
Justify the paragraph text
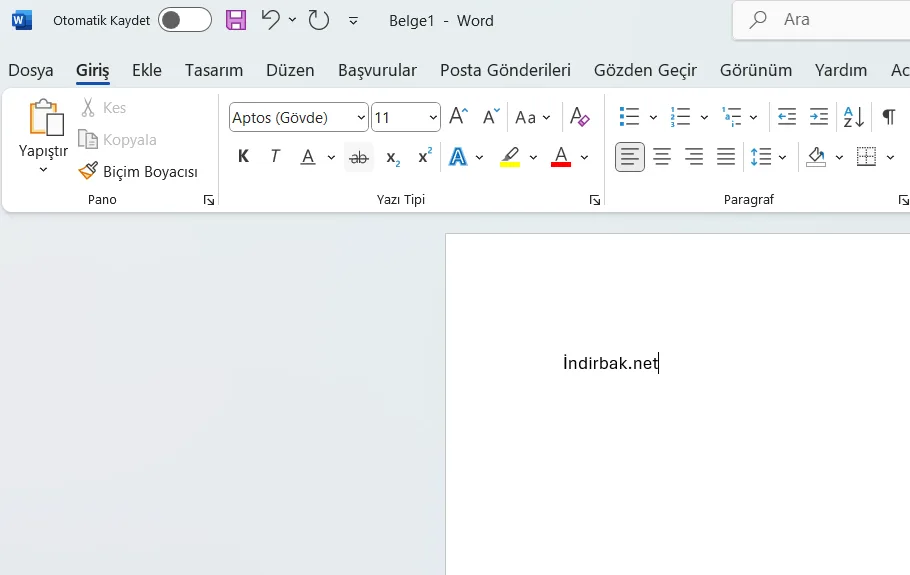[725, 157]
